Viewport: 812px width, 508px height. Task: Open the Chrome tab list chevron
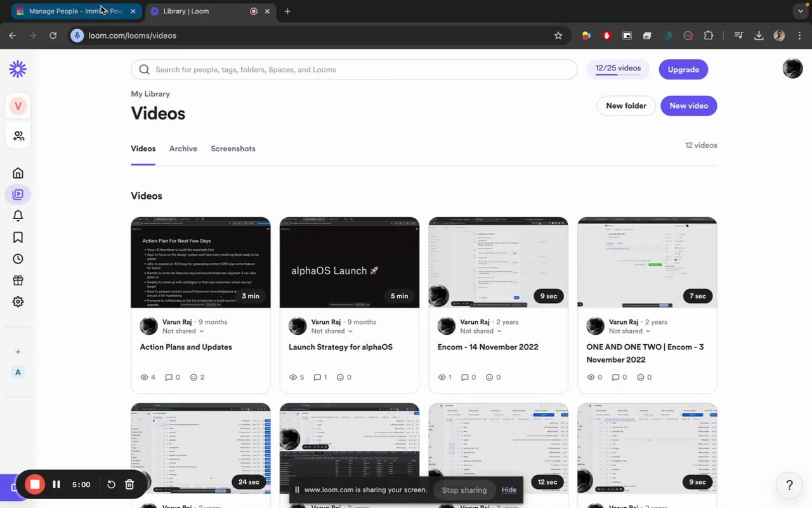(x=800, y=11)
